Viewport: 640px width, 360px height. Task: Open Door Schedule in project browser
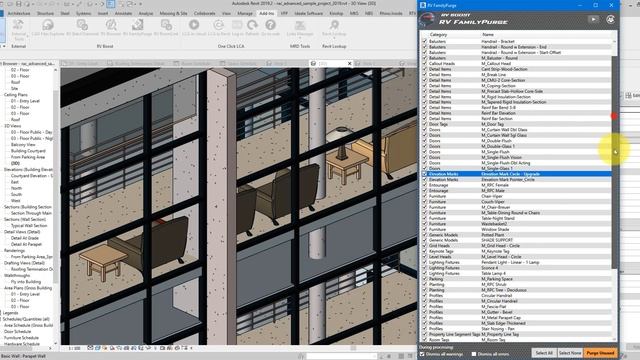[18, 331]
